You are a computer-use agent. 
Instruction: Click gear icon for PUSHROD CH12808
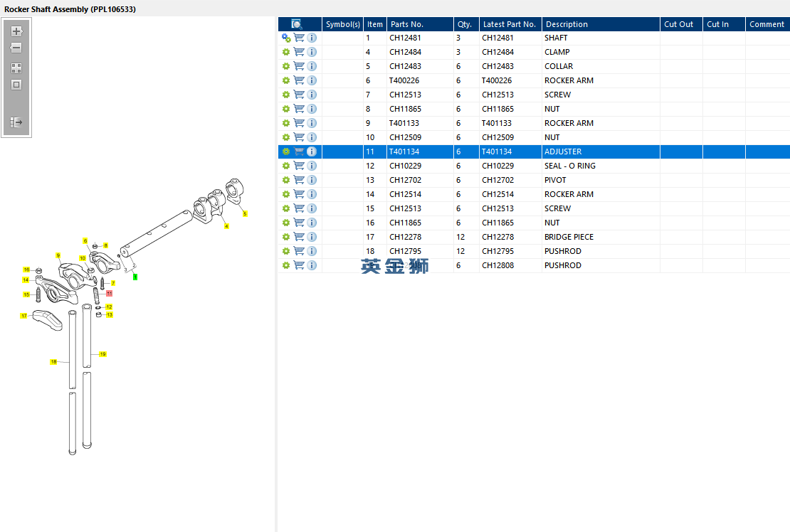click(x=286, y=265)
